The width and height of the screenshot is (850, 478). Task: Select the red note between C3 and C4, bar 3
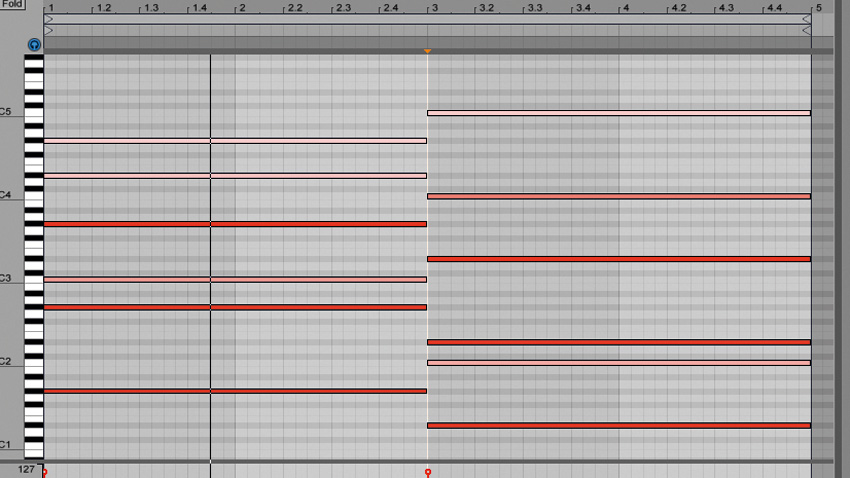619,259
